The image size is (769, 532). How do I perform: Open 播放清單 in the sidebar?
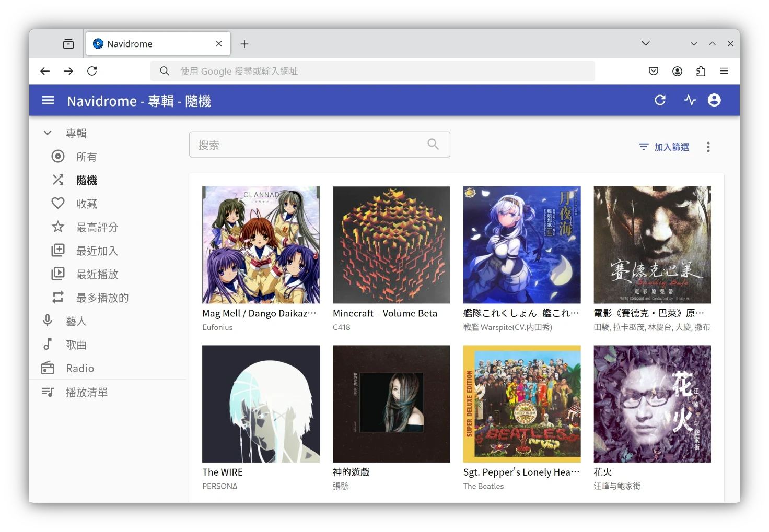(x=87, y=393)
